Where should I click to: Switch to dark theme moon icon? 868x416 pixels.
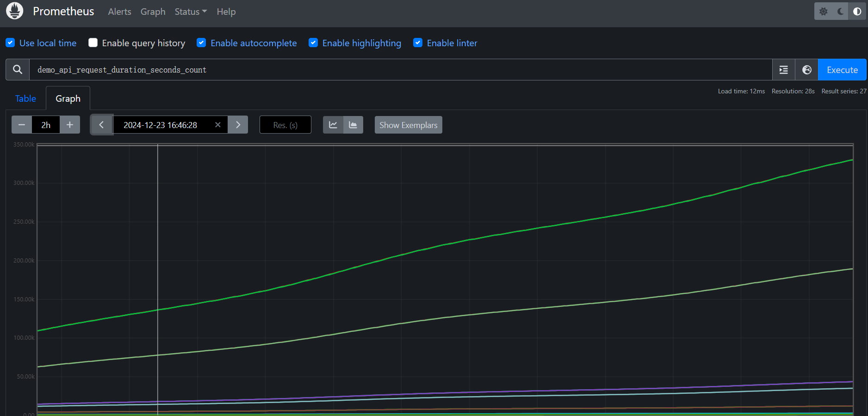840,12
